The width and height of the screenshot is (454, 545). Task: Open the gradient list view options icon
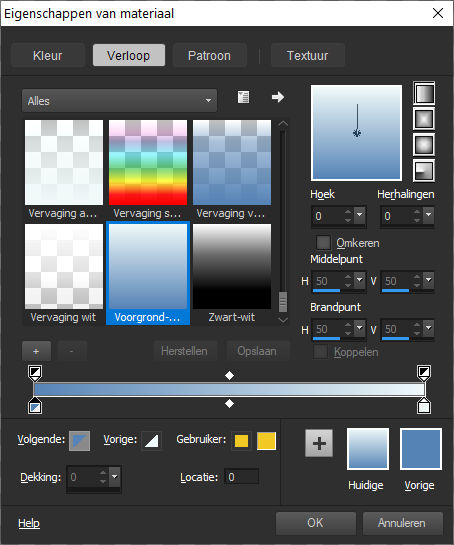pyautogui.click(x=243, y=97)
